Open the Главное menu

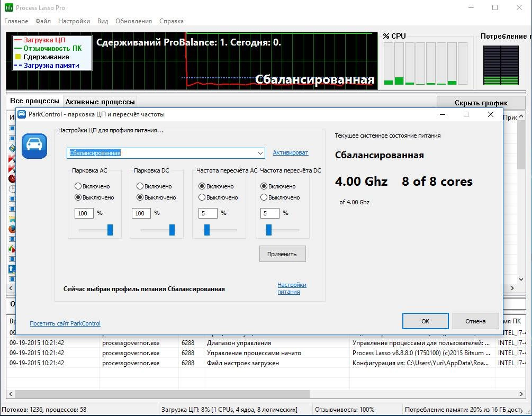(x=16, y=21)
